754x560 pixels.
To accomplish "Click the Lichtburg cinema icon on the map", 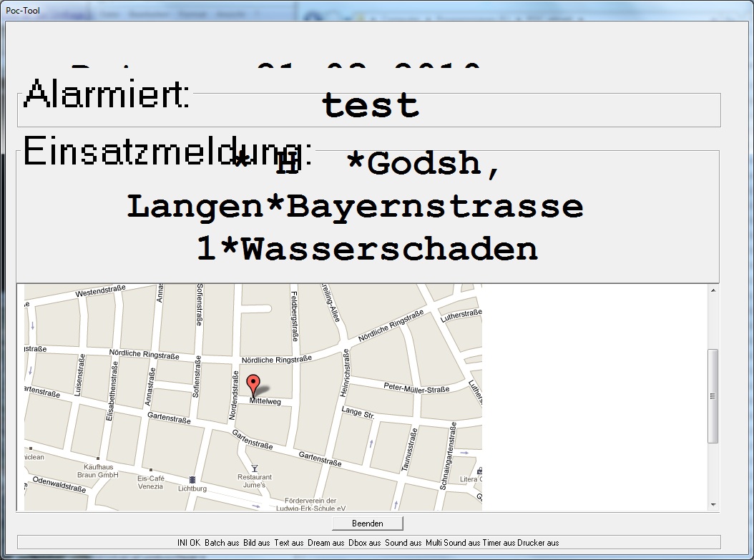I will (x=192, y=478).
